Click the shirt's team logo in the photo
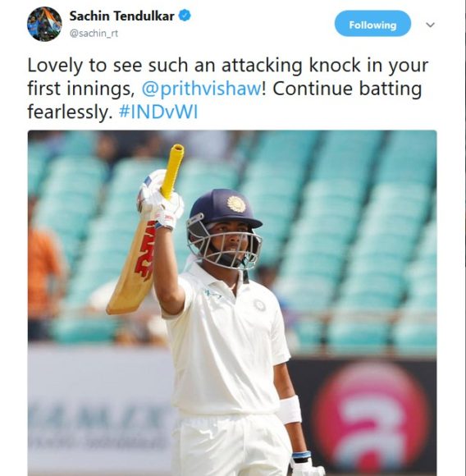 259,304
